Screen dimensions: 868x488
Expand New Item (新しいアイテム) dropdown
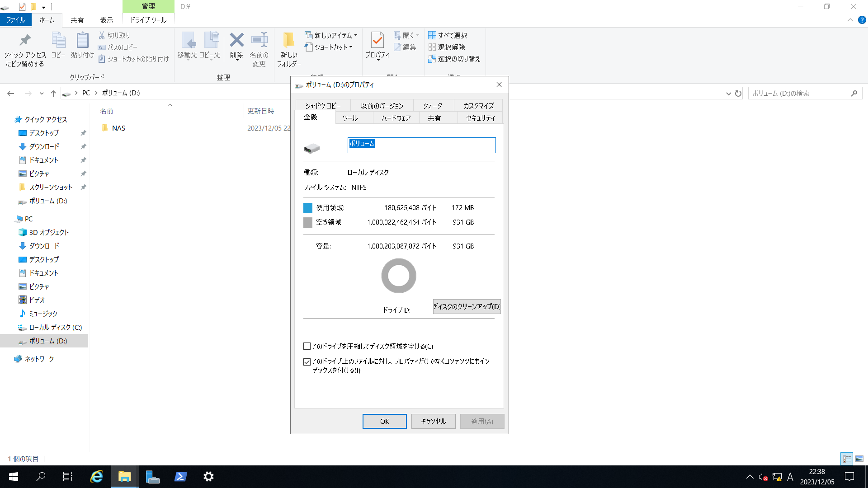click(x=356, y=35)
